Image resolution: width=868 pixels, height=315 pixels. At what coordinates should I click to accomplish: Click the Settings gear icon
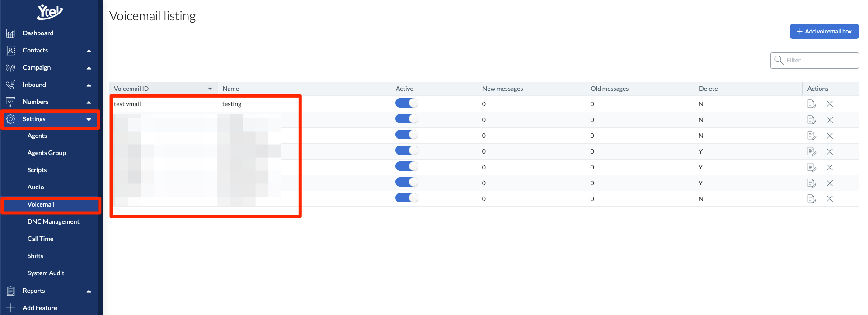[x=10, y=119]
